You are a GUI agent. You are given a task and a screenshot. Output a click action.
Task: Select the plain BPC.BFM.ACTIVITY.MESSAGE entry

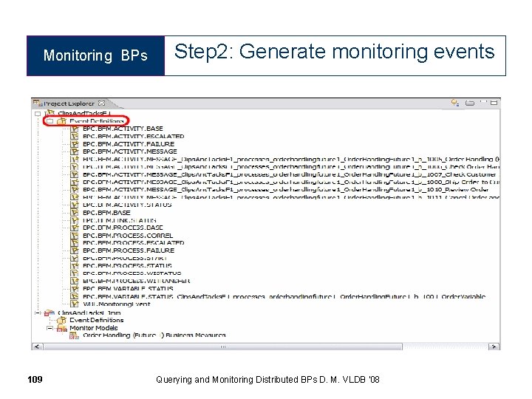pyautogui.click(x=130, y=151)
